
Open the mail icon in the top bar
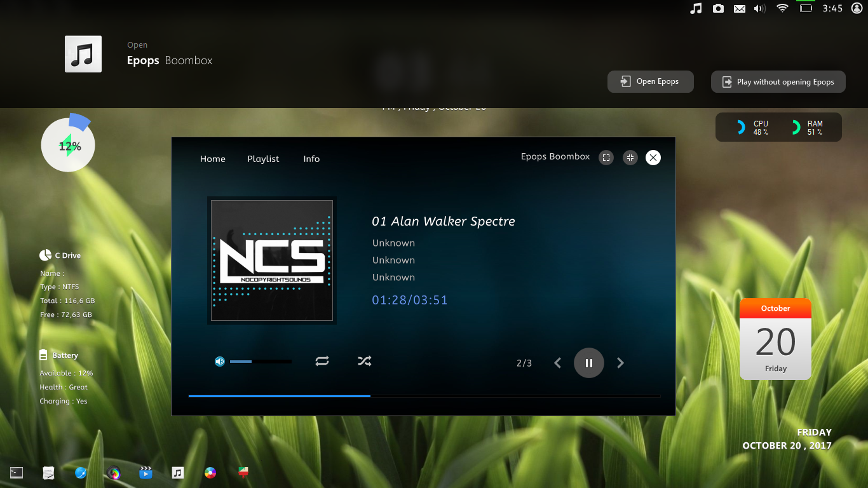click(x=739, y=9)
